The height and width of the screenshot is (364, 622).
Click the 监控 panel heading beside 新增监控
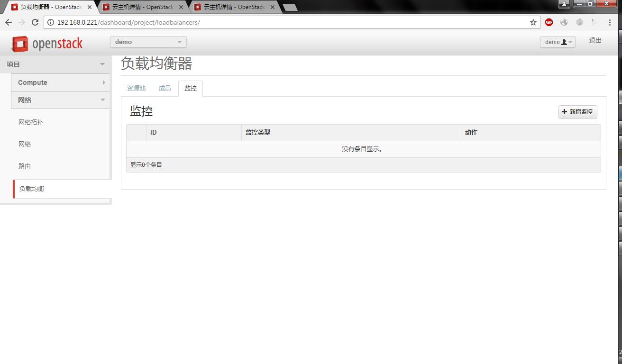(141, 111)
